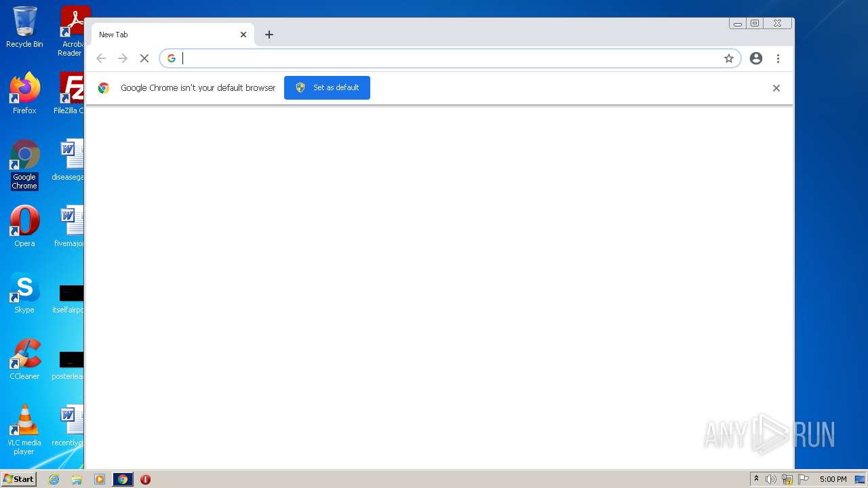Select the Acrobat Reader desktop shortcut
868x488 pixels.
point(71,31)
